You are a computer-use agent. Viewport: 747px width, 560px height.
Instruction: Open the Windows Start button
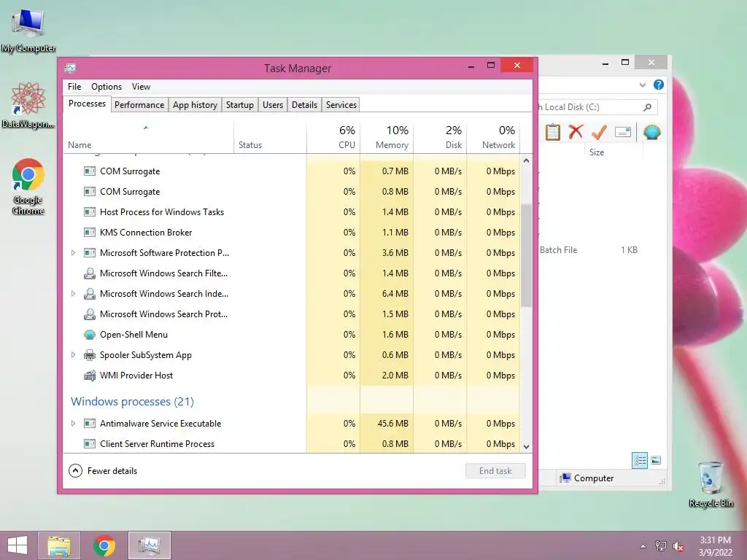18,545
